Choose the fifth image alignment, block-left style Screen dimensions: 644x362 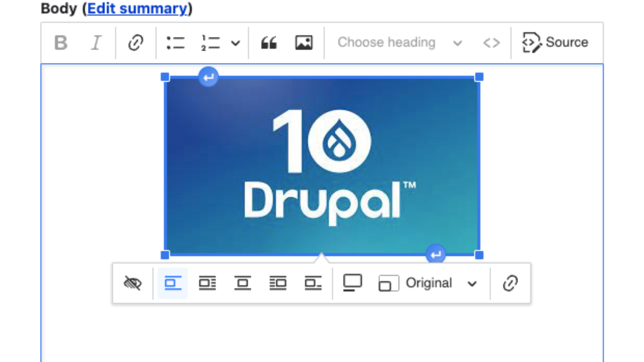(x=313, y=283)
